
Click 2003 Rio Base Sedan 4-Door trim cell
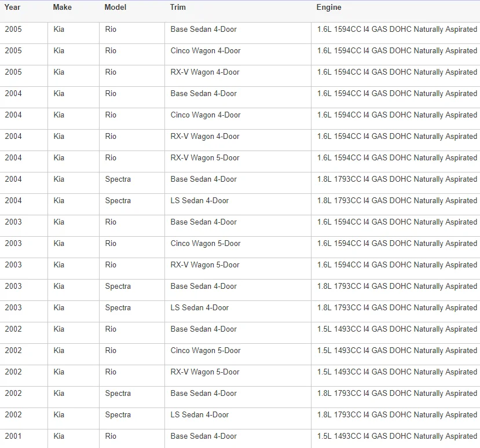point(238,226)
